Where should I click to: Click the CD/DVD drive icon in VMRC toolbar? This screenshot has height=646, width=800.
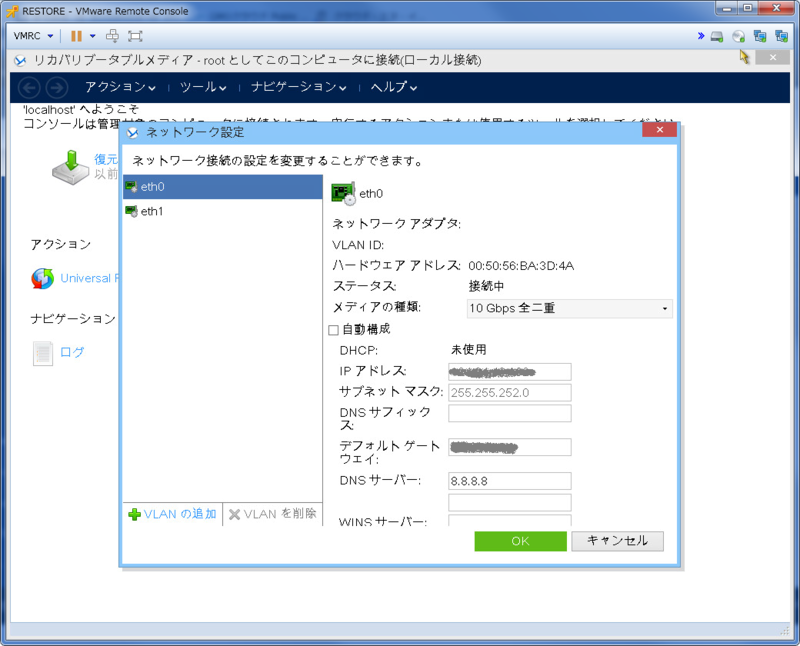(738, 37)
